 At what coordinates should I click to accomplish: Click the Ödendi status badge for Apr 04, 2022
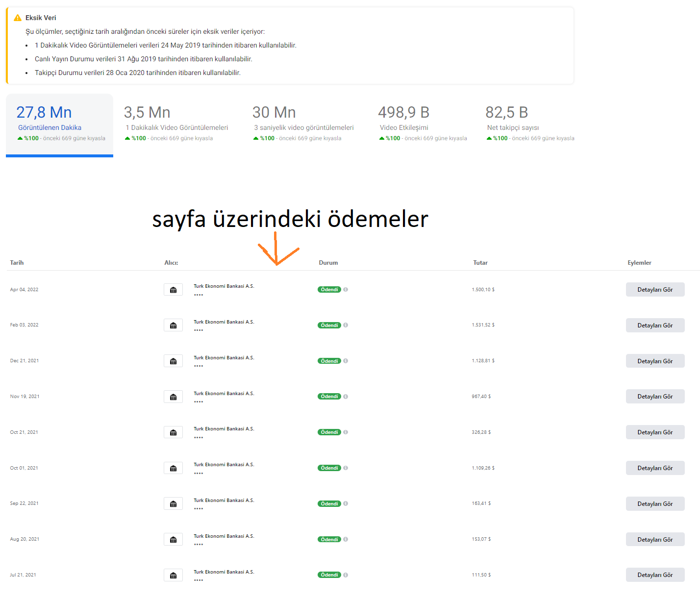(x=329, y=290)
